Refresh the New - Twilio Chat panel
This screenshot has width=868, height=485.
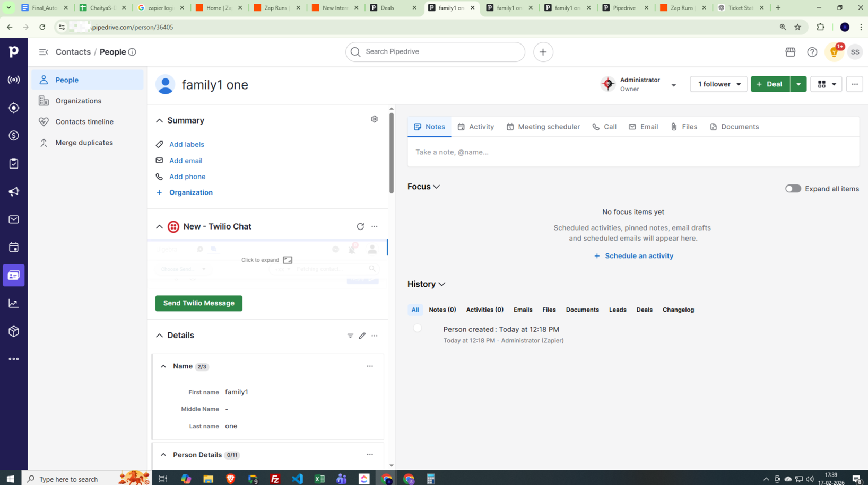coord(360,226)
